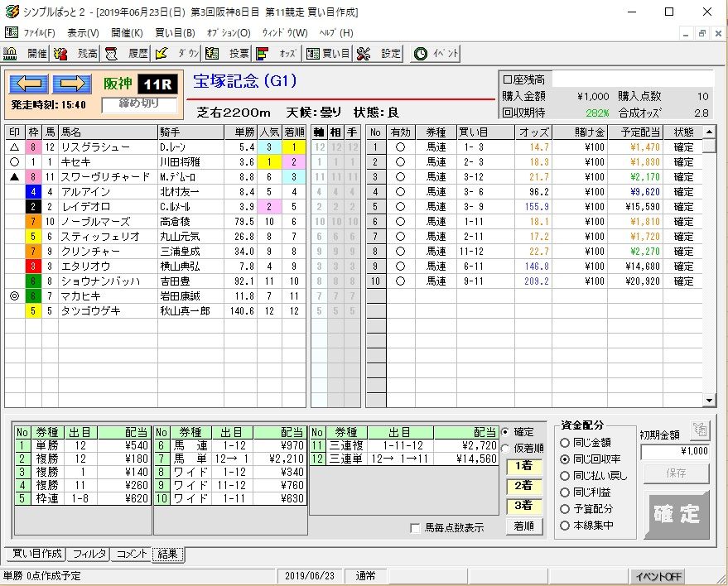This screenshot has width=728, height=586.
Task: Toggle 有効 circle for bet No 1
Action: 400,147
